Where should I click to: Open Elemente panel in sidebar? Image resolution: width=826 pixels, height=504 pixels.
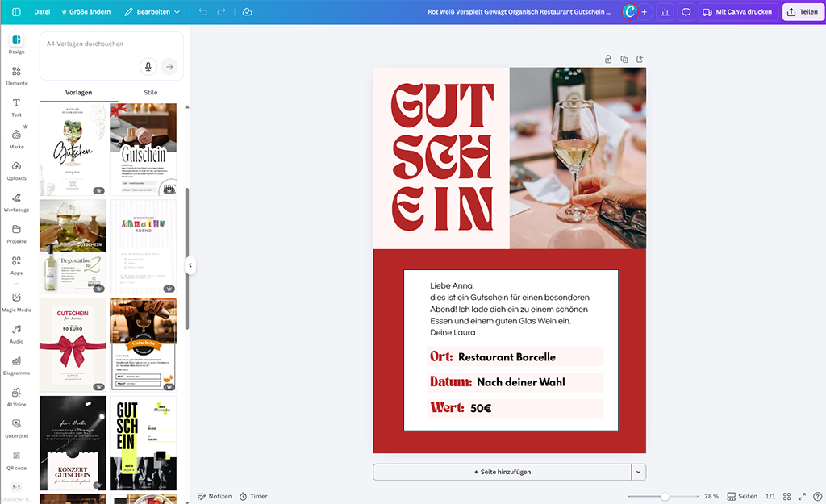(16, 76)
